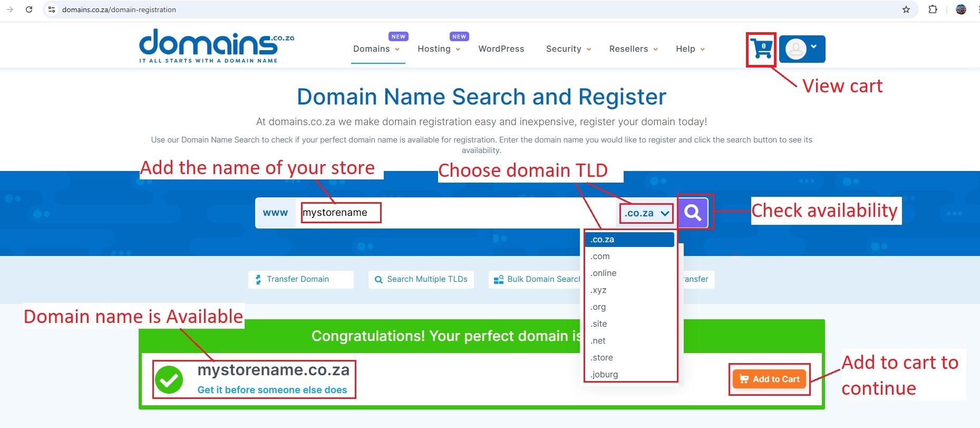Open the shopping cart icon
The height and width of the screenshot is (428, 980).
[762, 49]
